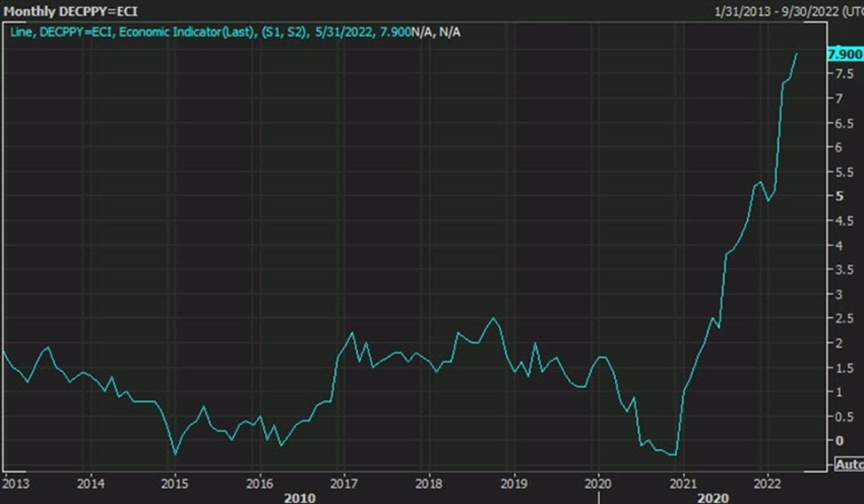Click the '2021' x-axis year label

pos(683,484)
